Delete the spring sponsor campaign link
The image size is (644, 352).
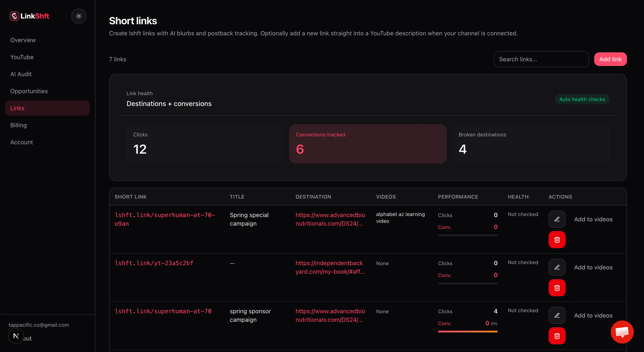557,336
